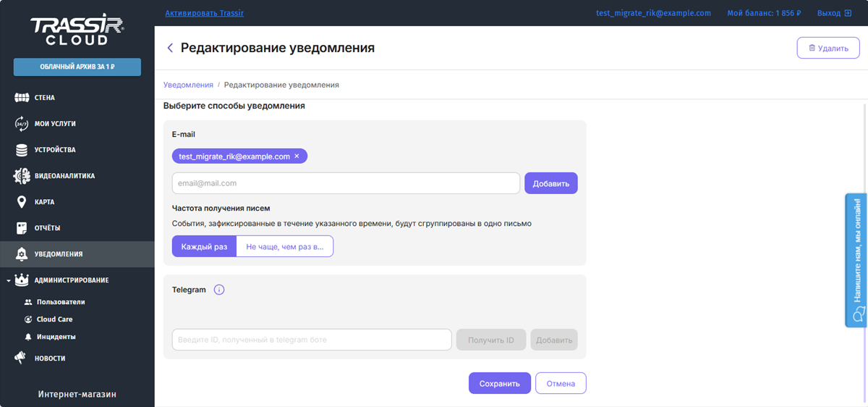Image resolution: width=868 pixels, height=407 pixels.
Task: Collapse the Администрирование section
Action: tap(7, 280)
